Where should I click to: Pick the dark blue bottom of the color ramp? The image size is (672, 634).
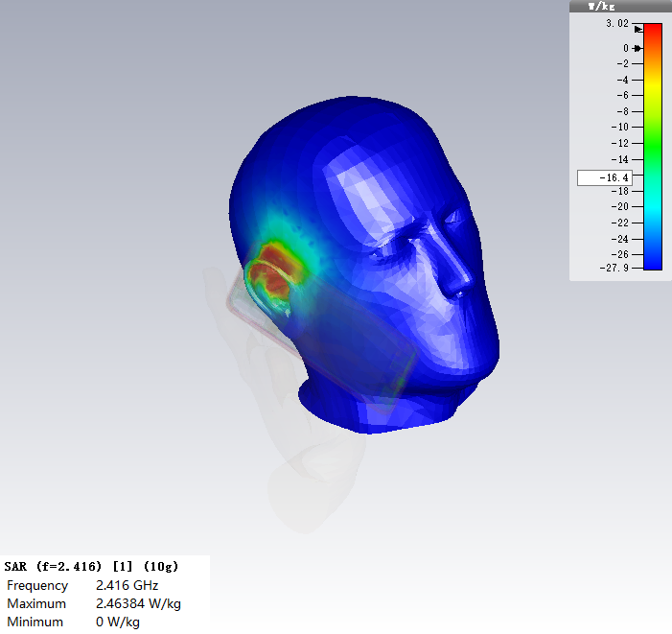point(653,263)
